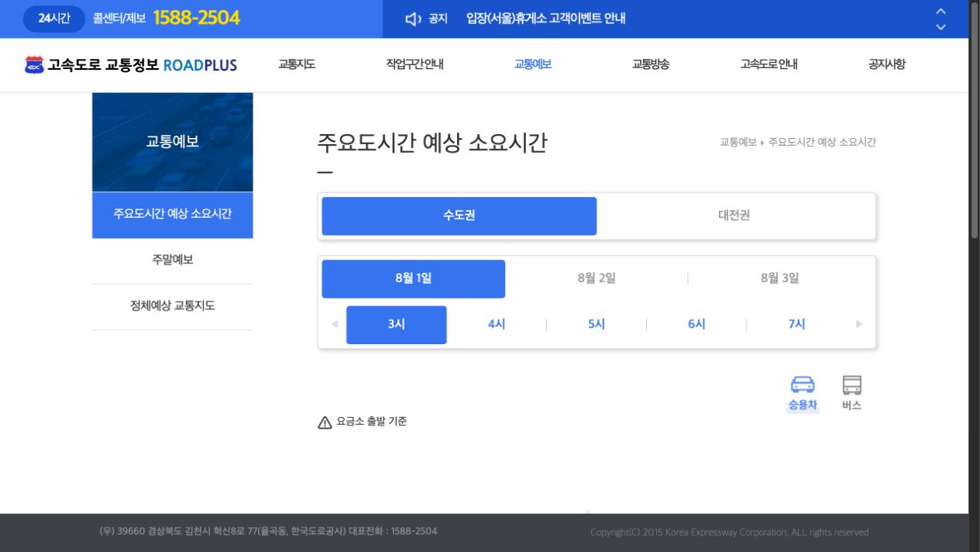The image size is (980, 552).
Task: Click the ROADPLUS logo icon
Action: [34, 64]
